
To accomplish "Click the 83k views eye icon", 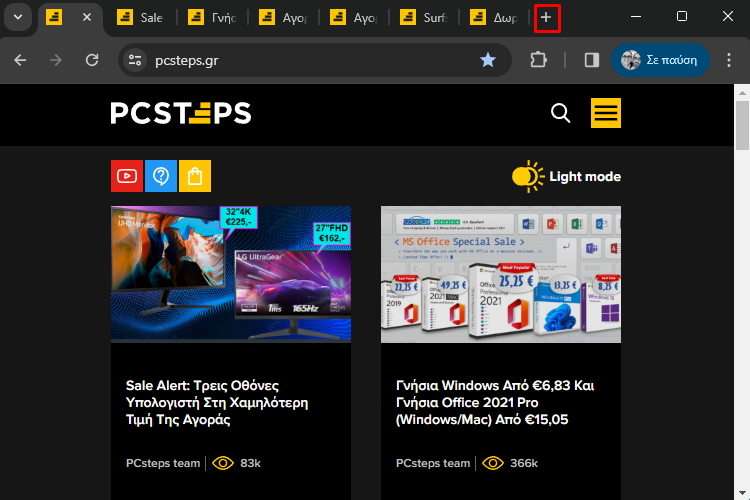I will tap(222, 463).
